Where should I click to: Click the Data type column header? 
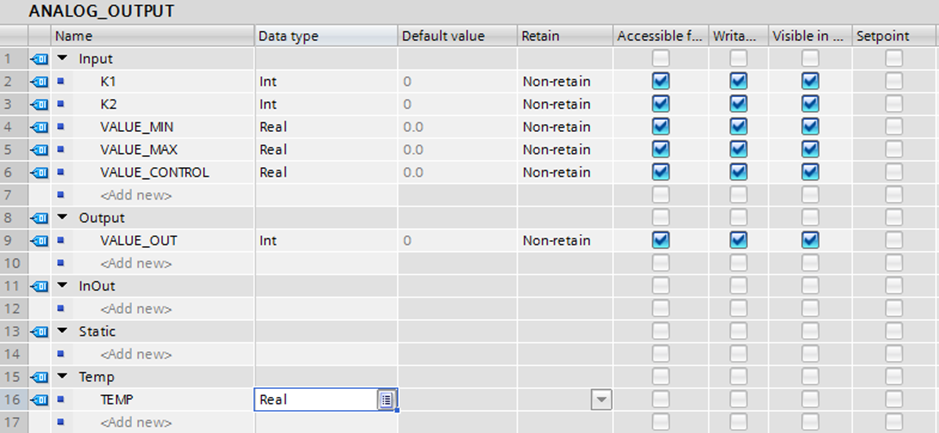(288, 36)
